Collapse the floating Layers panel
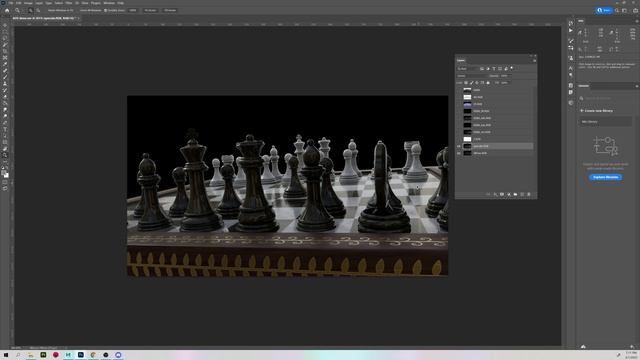The image size is (640, 360). [x=531, y=56]
